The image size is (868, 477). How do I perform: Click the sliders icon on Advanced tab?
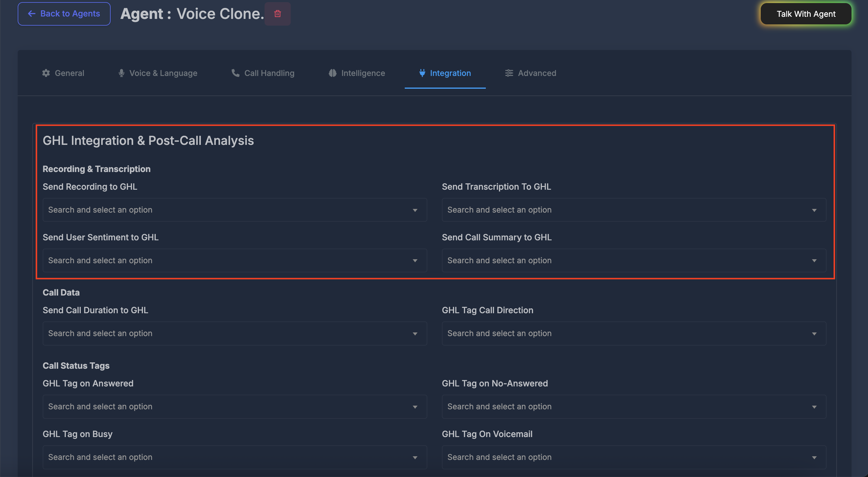[509, 73]
